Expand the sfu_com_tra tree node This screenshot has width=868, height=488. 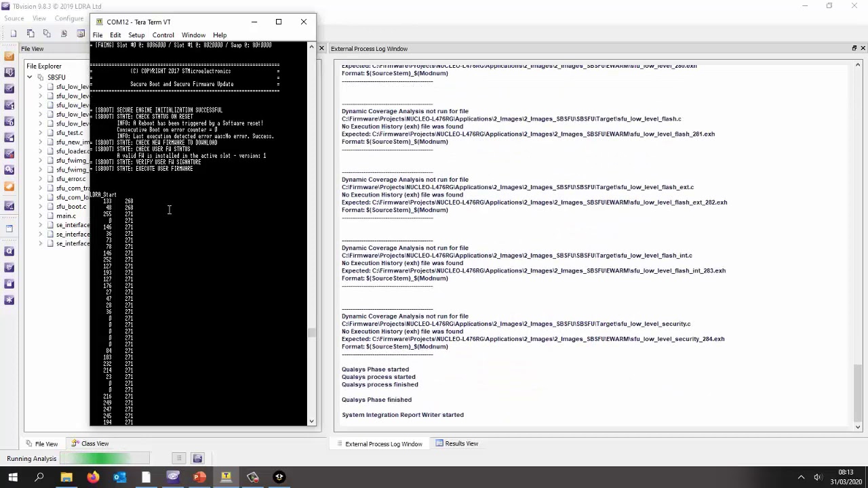40,188
